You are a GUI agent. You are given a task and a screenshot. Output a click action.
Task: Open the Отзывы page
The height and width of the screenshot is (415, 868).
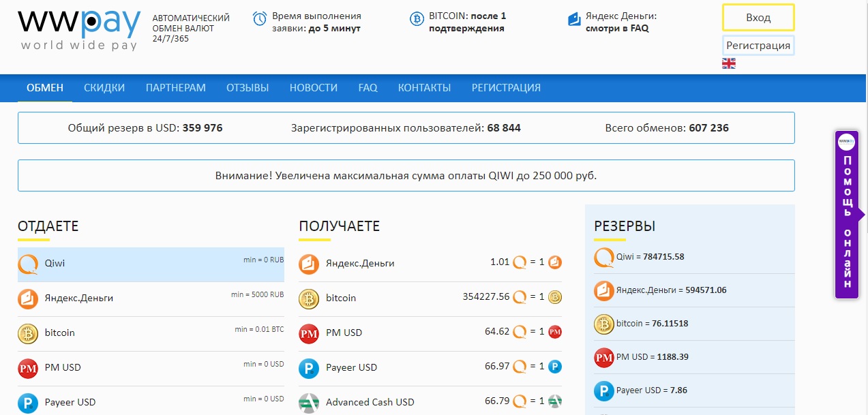pyautogui.click(x=248, y=88)
